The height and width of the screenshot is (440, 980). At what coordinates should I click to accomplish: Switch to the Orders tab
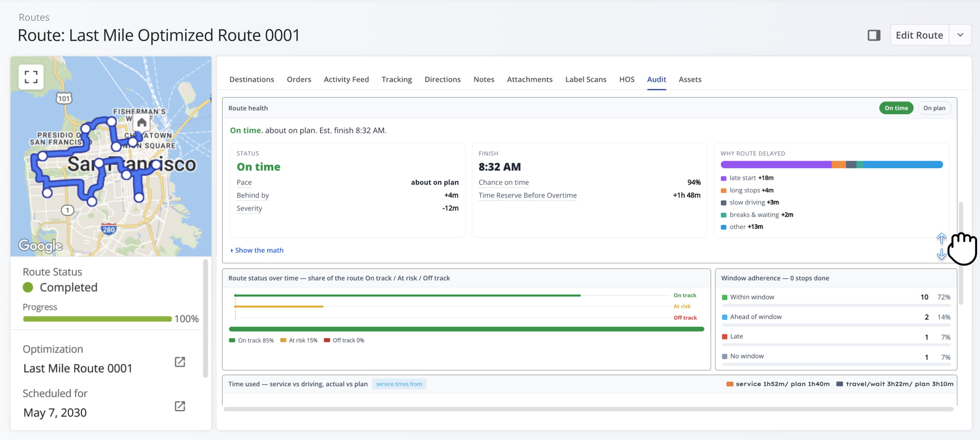(299, 79)
